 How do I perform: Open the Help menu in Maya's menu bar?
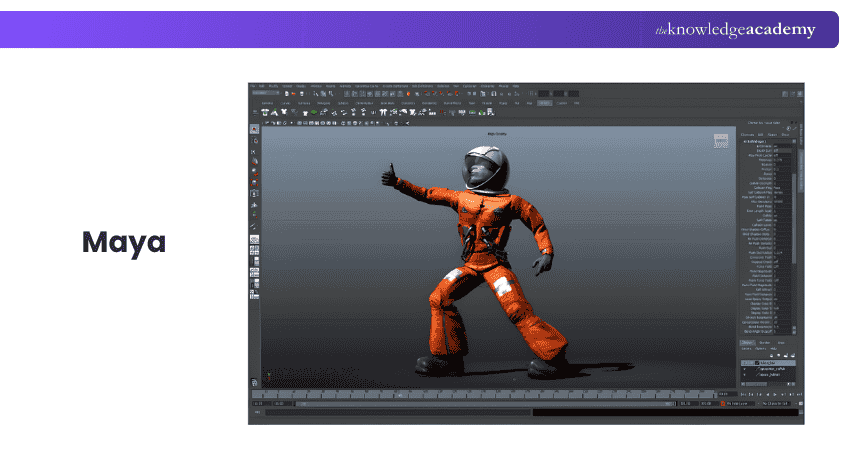point(516,86)
